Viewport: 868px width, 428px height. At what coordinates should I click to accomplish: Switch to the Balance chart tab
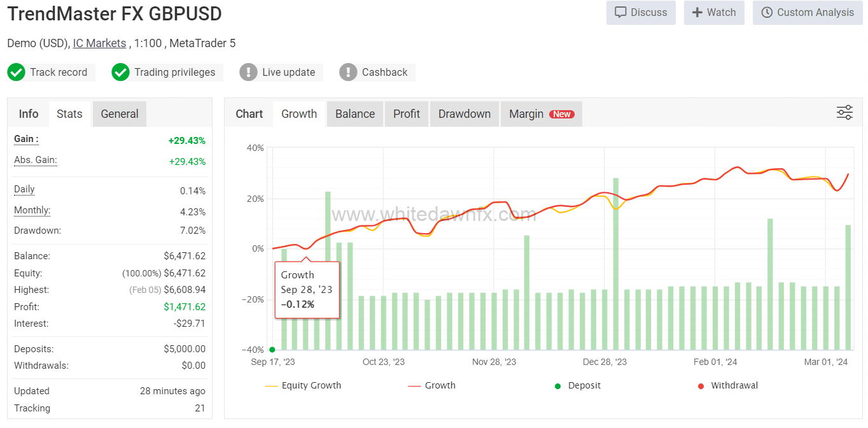pyautogui.click(x=354, y=114)
